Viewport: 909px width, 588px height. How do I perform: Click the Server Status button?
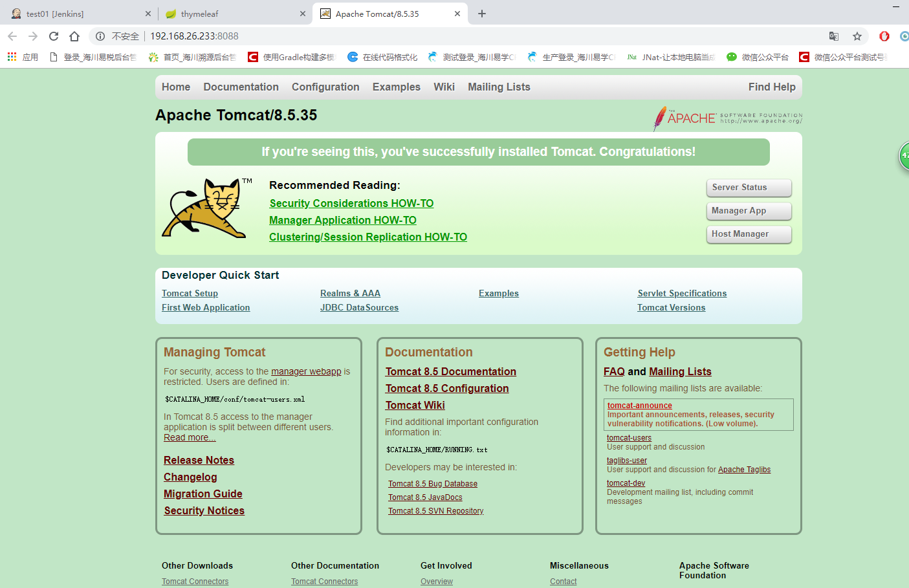[749, 188]
